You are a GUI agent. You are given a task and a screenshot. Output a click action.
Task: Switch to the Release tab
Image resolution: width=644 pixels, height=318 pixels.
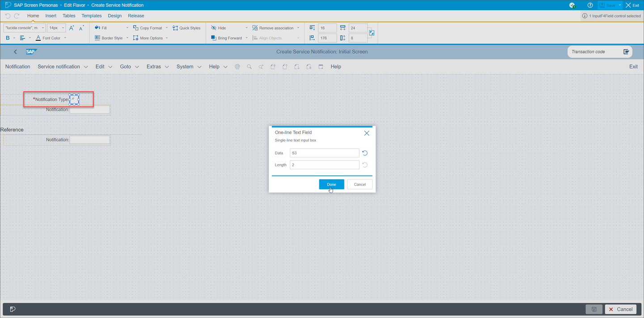136,16
